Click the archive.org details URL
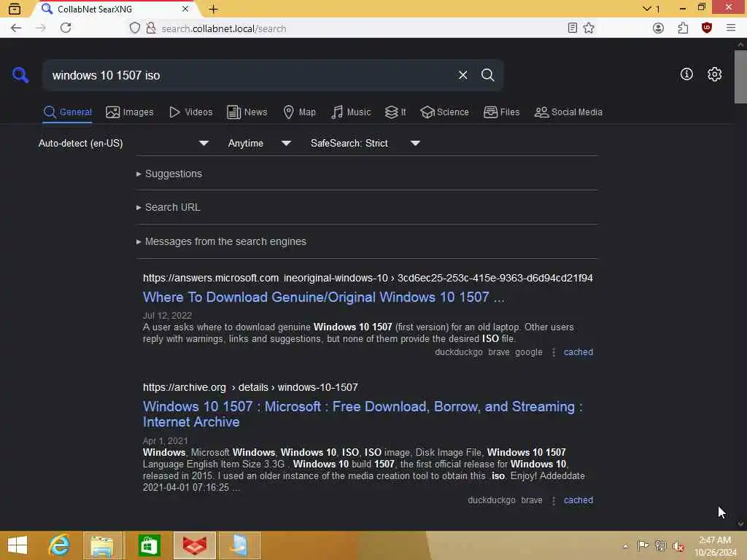 pyautogui.click(x=251, y=388)
